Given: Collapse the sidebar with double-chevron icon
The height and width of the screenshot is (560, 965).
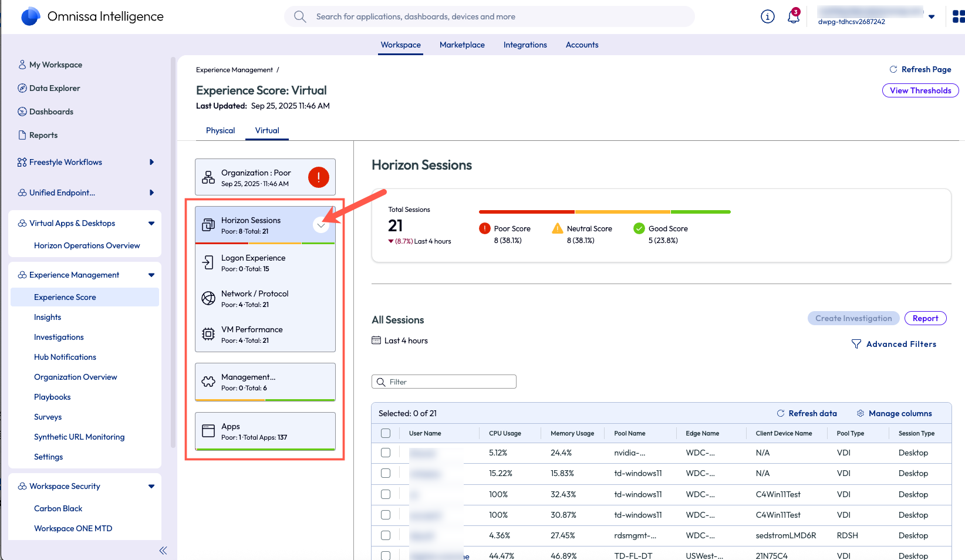Looking at the screenshot, I should pyautogui.click(x=163, y=551).
